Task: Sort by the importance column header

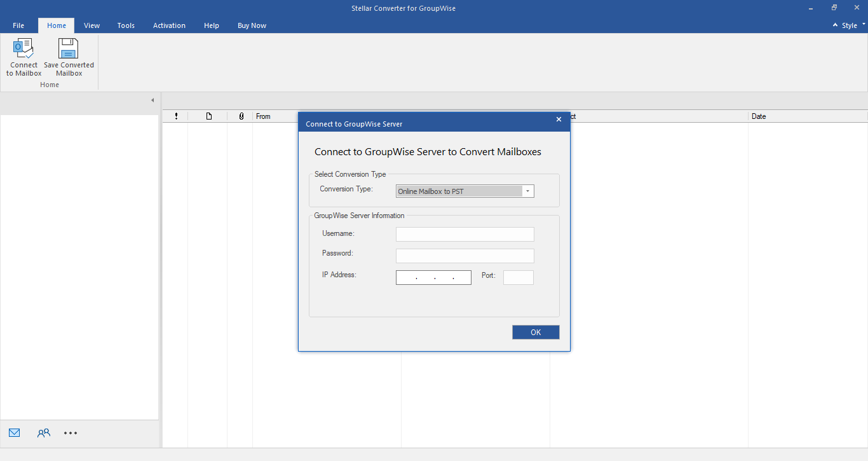Action: pyautogui.click(x=176, y=116)
